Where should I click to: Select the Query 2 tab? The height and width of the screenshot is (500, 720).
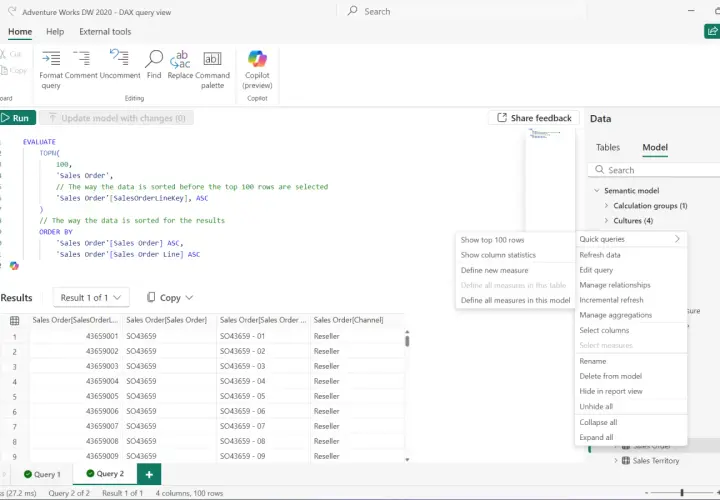tap(105, 473)
